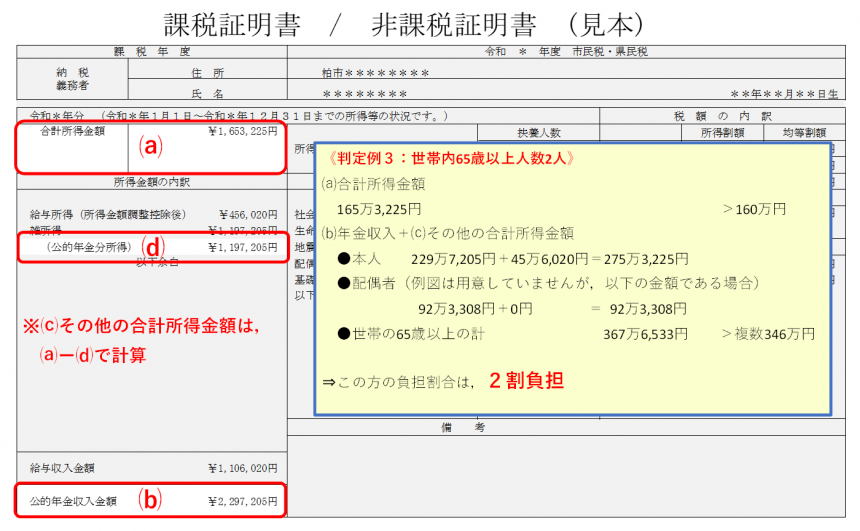Click the '給与収入金額' label

point(62,468)
